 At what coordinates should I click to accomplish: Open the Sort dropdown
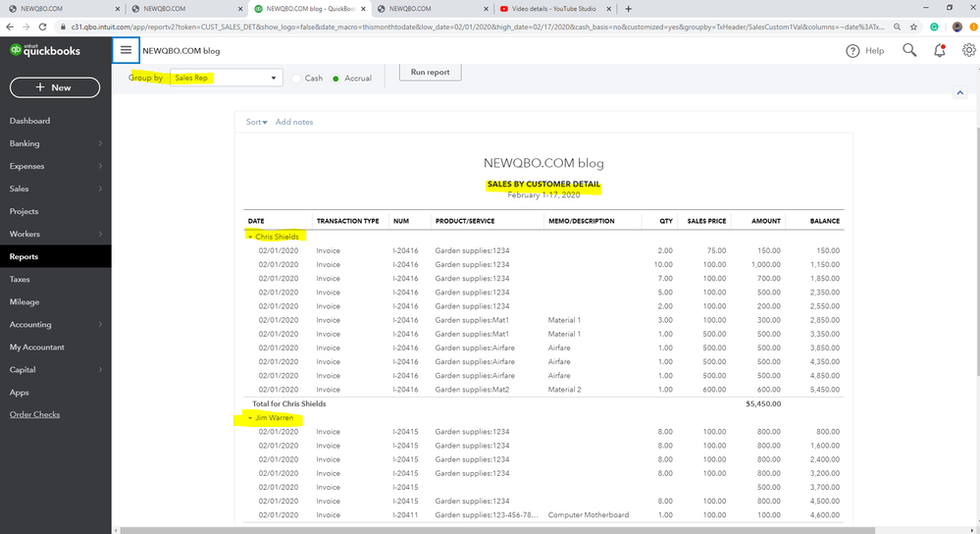point(257,122)
